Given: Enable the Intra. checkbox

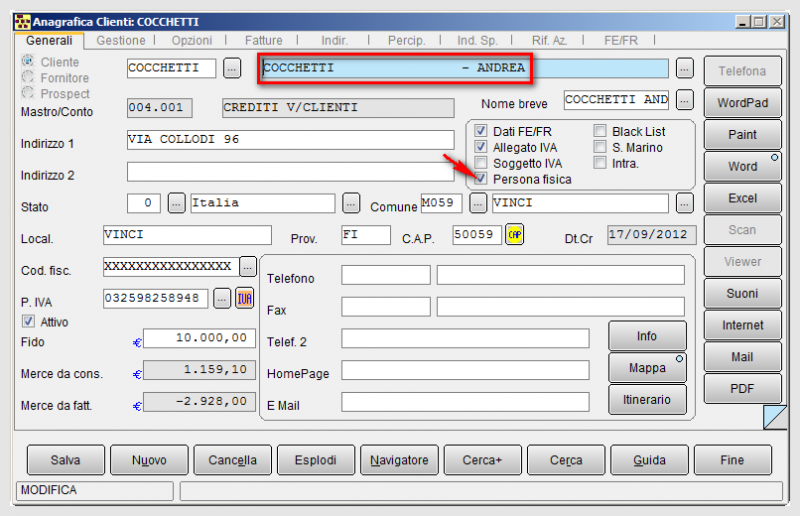Looking at the screenshot, I should point(600,163).
